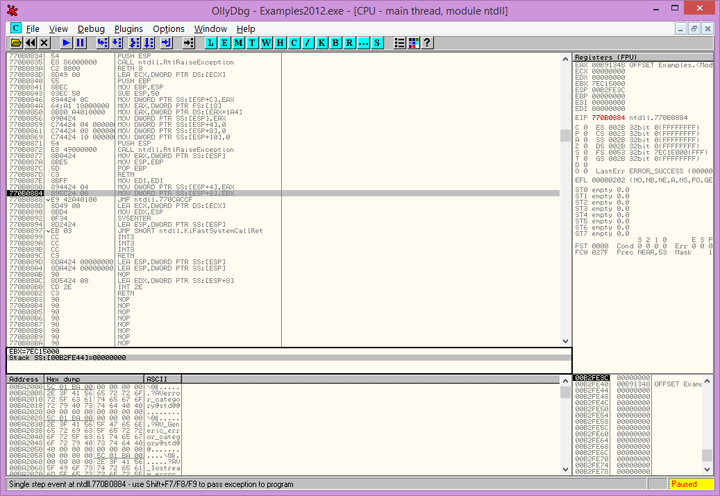Click the Step into toolbar icon
Screen dimensions: 720x496
coord(102,43)
